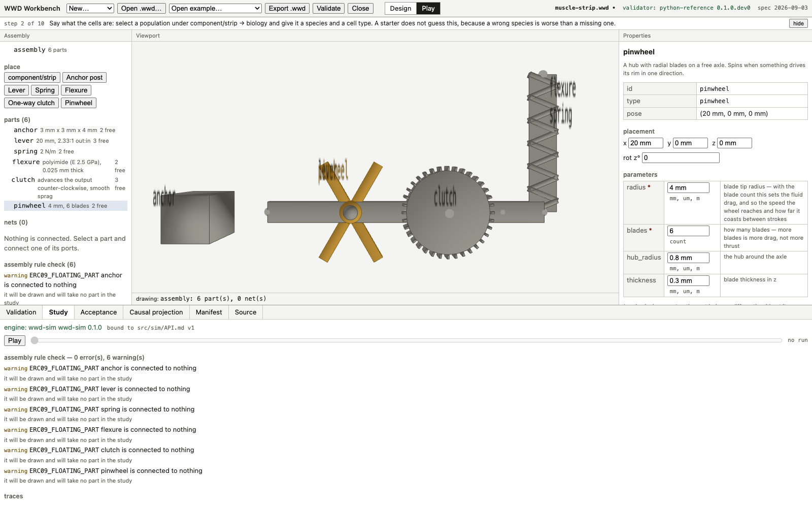
Task: Select the clutch row in the parts list
Action: (65, 188)
